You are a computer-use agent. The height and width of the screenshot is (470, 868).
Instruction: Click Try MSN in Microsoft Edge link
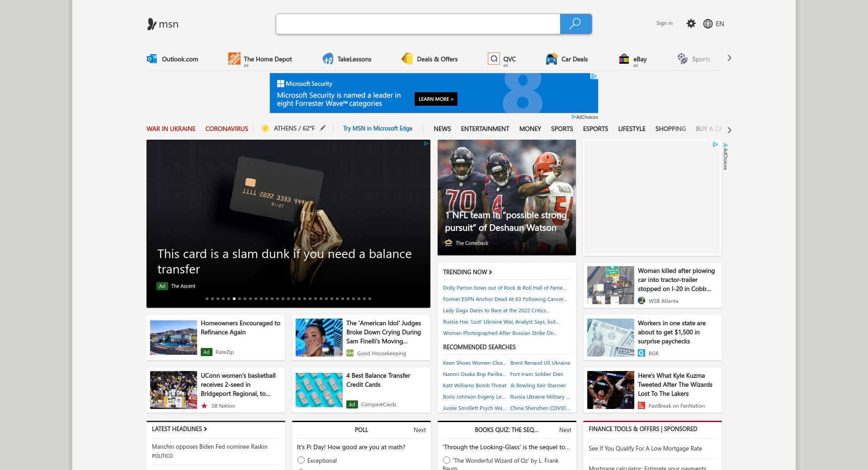(377, 128)
